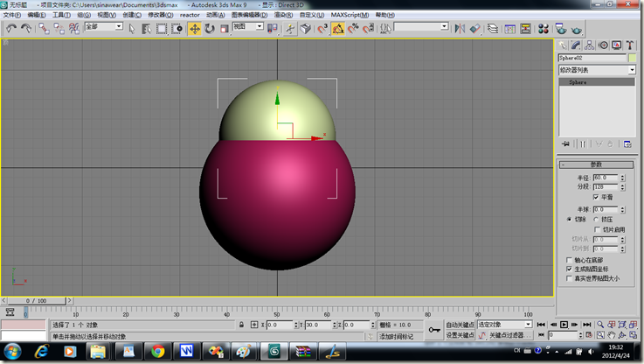The width and height of the screenshot is (644, 364).
Task: Activate the Select and Rotate tool
Action: [210, 29]
